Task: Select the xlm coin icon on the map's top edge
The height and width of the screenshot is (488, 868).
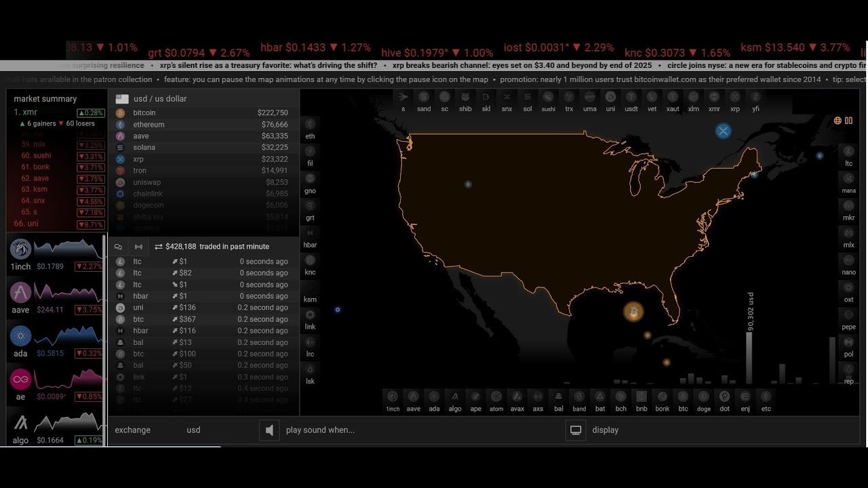Action: [693, 97]
